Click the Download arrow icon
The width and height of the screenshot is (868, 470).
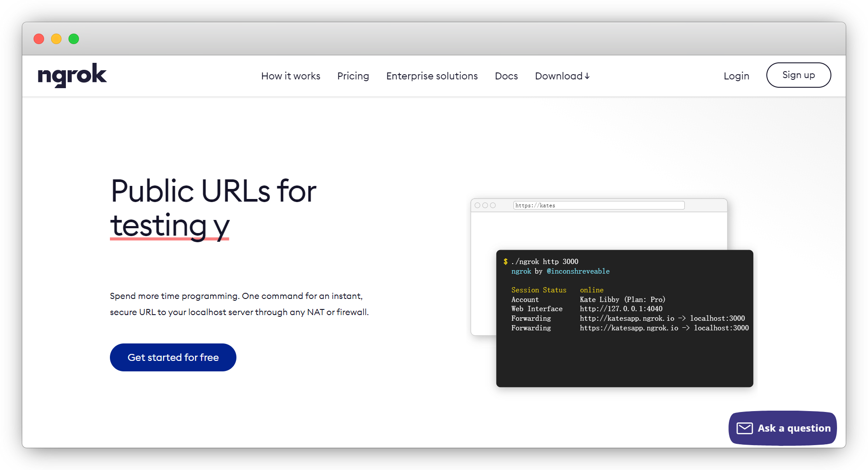tap(587, 76)
